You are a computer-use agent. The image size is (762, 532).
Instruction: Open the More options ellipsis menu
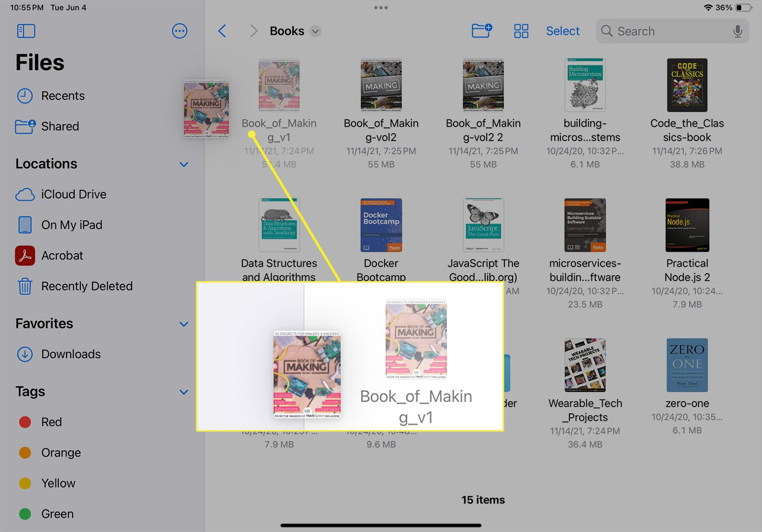[x=179, y=31]
